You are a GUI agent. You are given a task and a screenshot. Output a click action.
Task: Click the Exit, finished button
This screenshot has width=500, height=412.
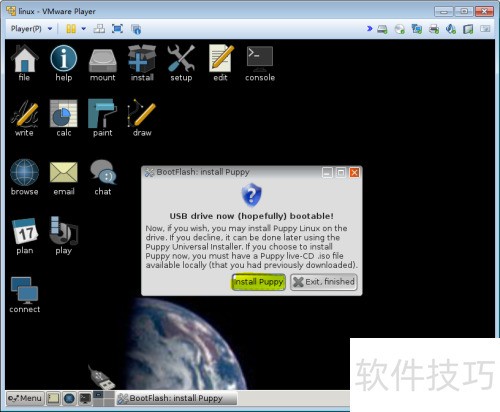[324, 282]
